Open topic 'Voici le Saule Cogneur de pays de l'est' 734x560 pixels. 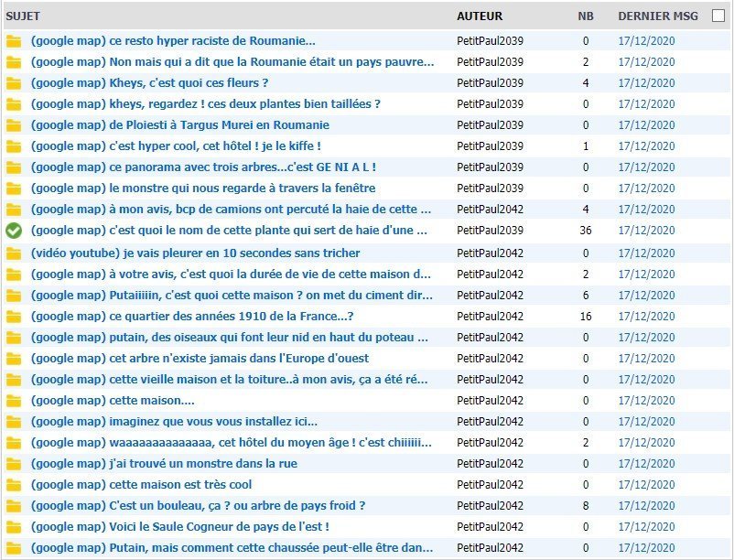[180, 527]
